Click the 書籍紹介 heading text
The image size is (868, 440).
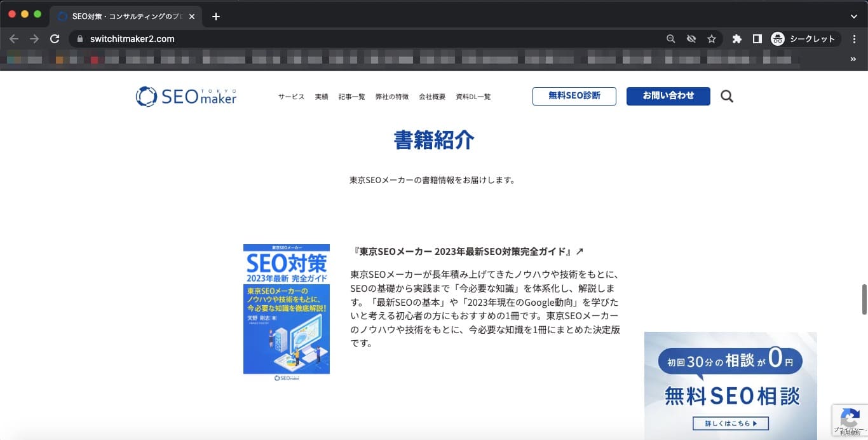click(434, 140)
